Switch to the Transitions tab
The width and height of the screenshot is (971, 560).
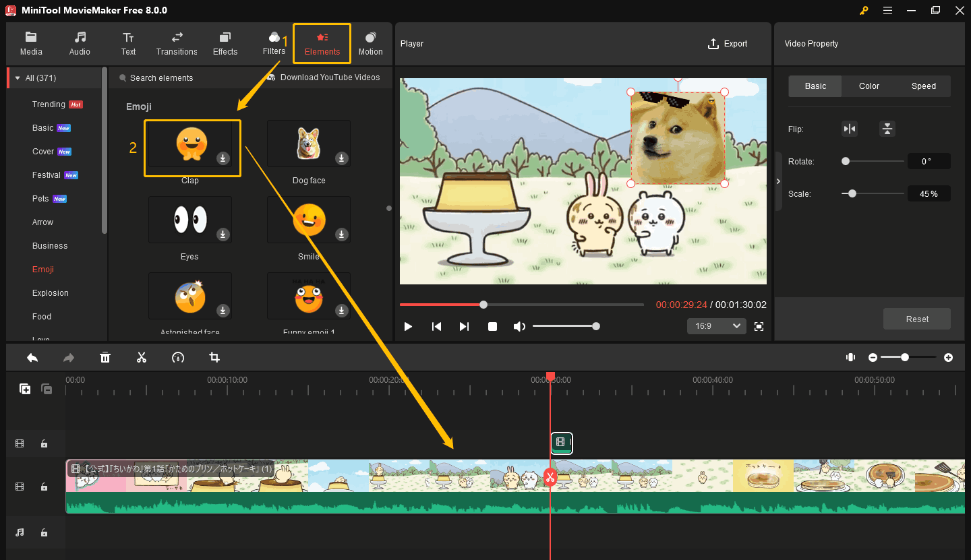pyautogui.click(x=177, y=44)
